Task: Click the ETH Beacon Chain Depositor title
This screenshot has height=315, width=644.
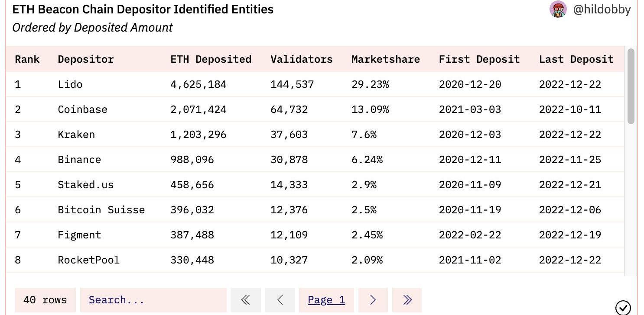Action: (143, 9)
